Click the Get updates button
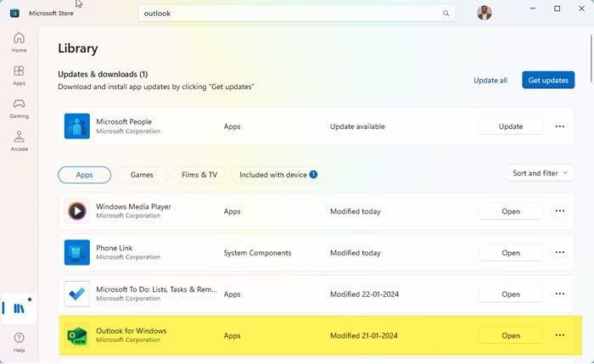This screenshot has height=364, width=594. [x=548, y=81]
